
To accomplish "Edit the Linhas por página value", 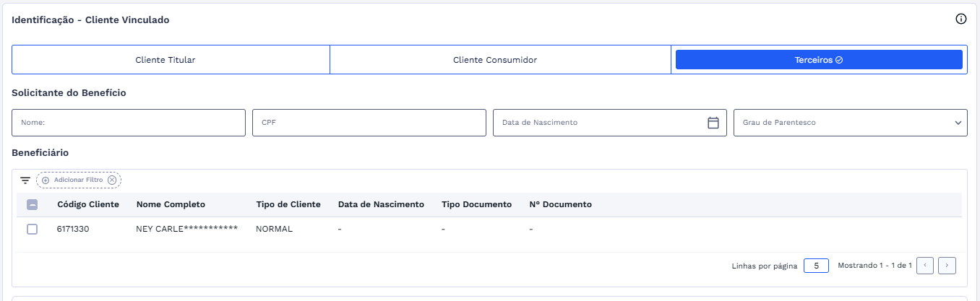I will pyautogui.click(x=816, y=266).
